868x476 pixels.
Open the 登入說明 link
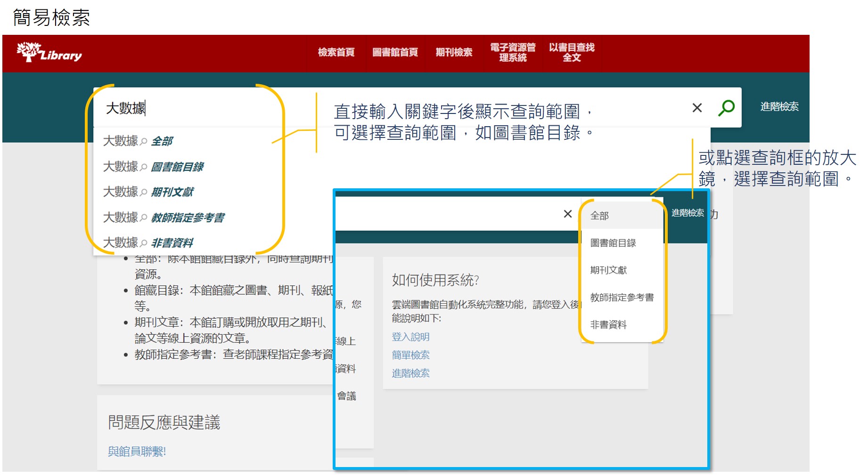[x=410, y=337]
